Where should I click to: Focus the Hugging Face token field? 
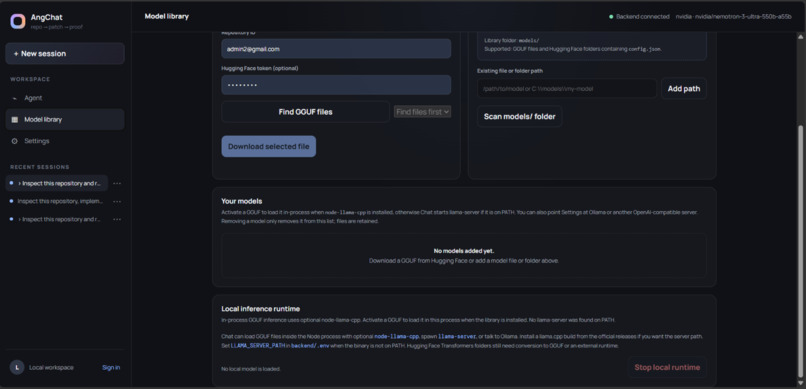(336, 85)
